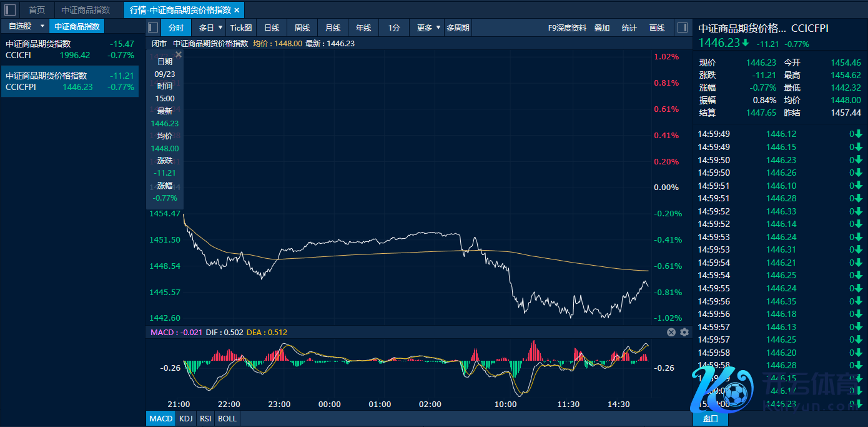Collapse left list using chart toolbar panel icon
The height and width of the screenshot is (427, 868).
point(153,28)
